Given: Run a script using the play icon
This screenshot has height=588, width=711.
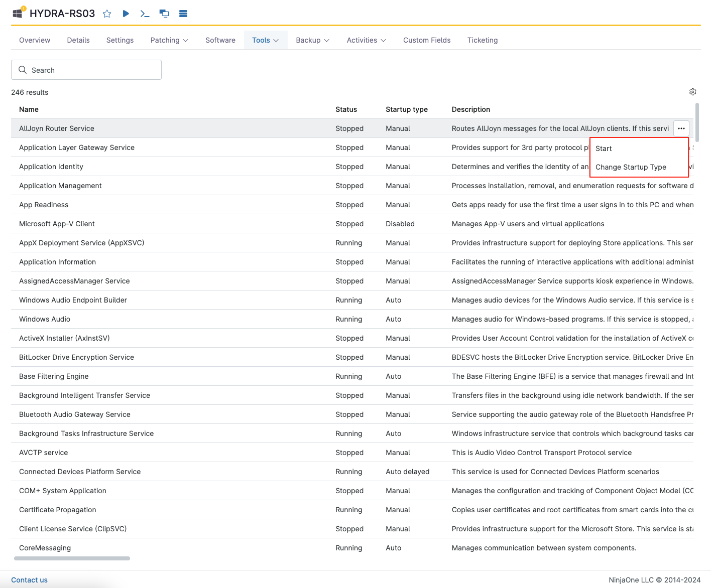Looking at the screenshot, I should [x=126, y=14].
